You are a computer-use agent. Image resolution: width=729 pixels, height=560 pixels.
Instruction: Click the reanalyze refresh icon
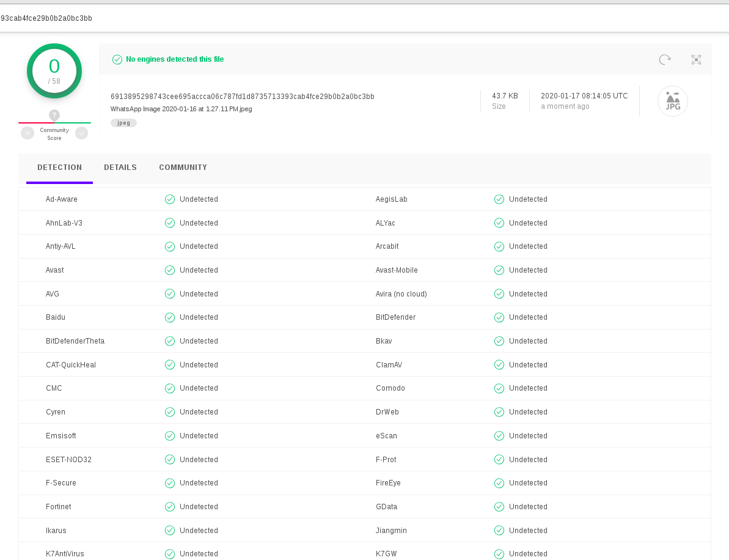pos(665,59)
